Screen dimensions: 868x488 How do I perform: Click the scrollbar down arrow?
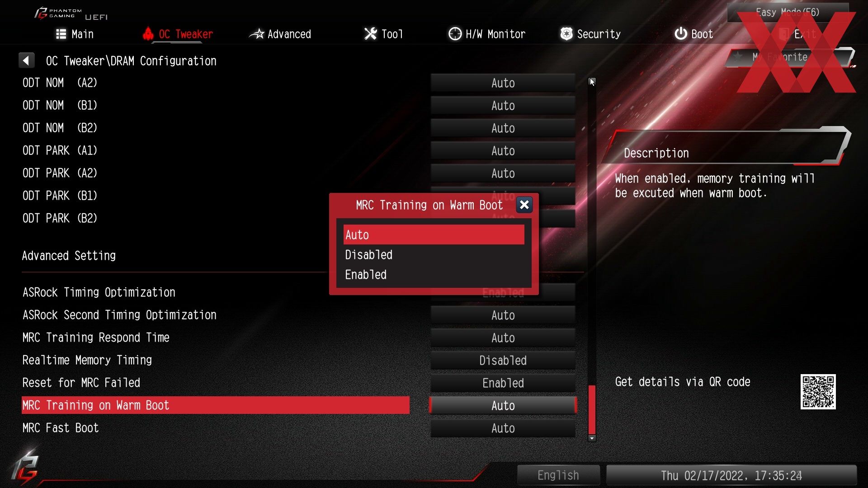click(x=592, y=438)
